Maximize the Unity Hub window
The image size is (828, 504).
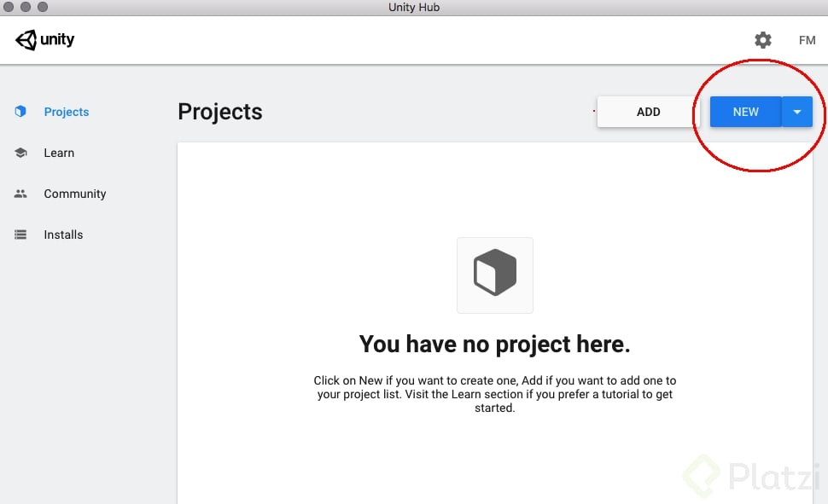43,7
